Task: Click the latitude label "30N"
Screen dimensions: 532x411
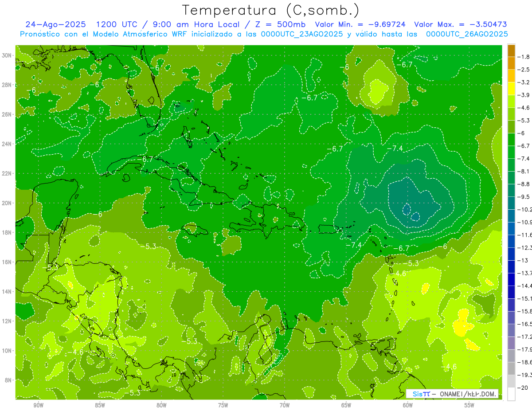Action: pyautogui.click(x=7, y=55)
